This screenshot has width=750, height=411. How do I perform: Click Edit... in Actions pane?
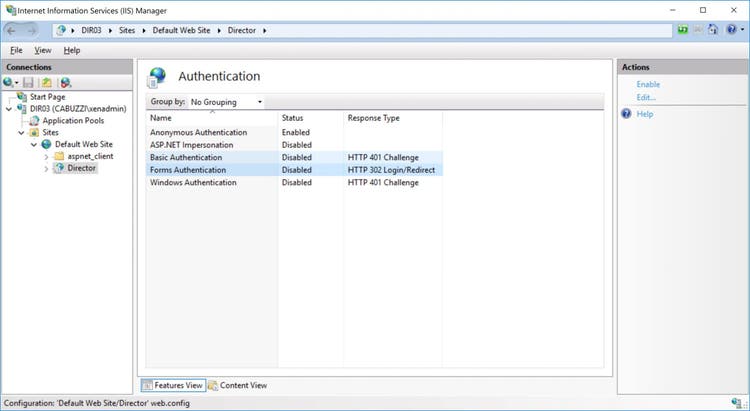(x=646, y=98)
